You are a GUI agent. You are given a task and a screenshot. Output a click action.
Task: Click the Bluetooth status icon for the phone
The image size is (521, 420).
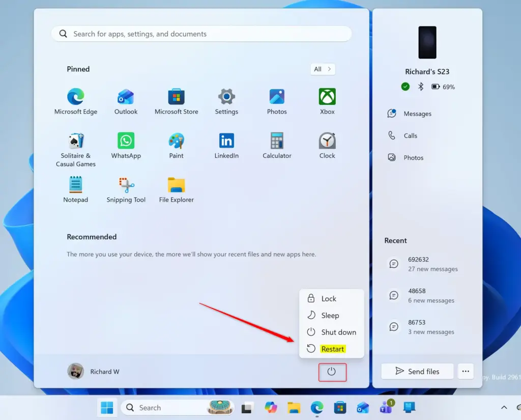click(421, 87)
